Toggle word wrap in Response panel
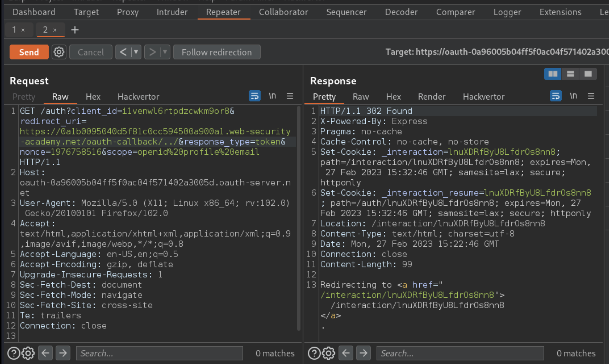 [x=555, y=96]
